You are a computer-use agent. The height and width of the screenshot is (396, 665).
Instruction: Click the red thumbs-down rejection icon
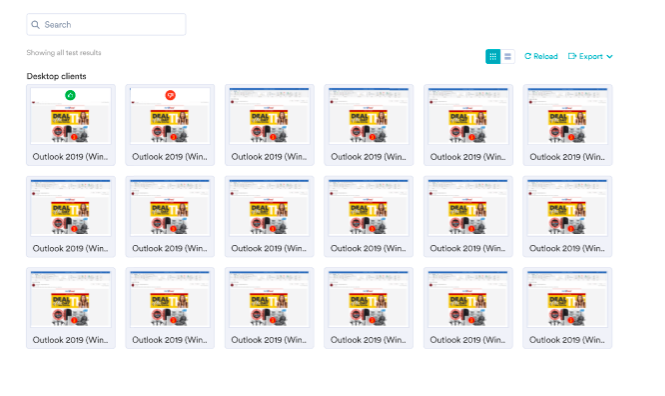(x=170, y=95)
